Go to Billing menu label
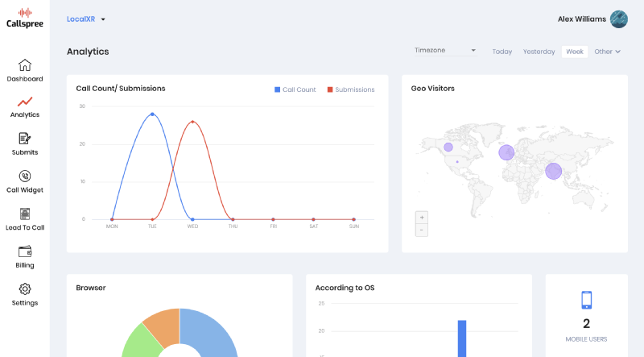This screenshot has width=644, height=357. 25,265
